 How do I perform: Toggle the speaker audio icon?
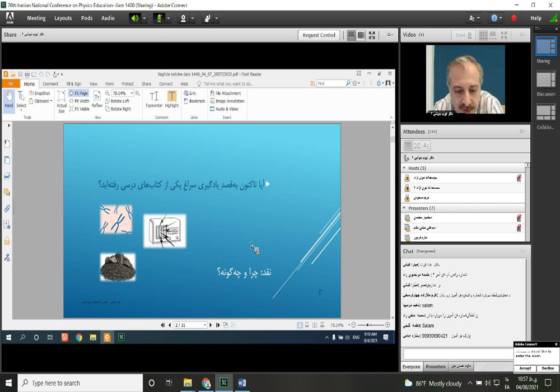click(x=134, y=18)
